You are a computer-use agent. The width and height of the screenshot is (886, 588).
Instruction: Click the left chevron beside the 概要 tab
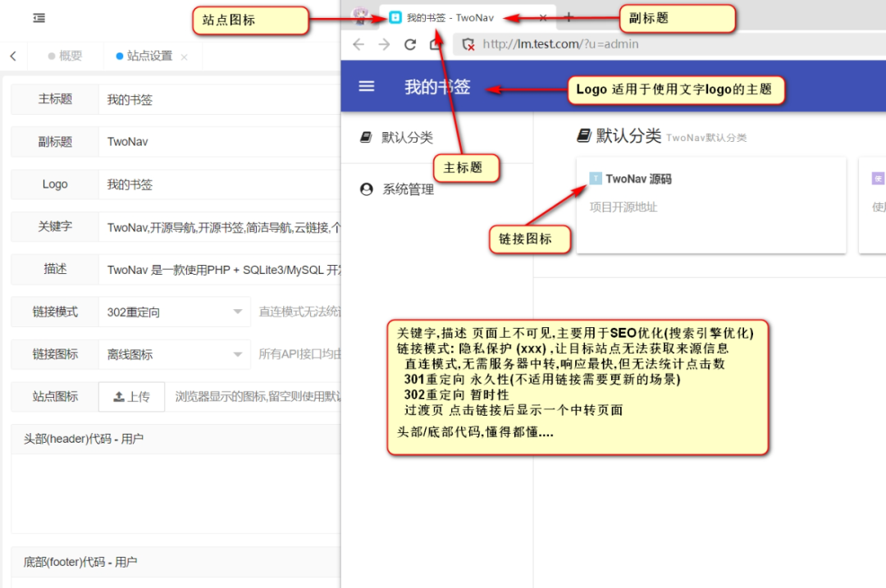point(13,56)
